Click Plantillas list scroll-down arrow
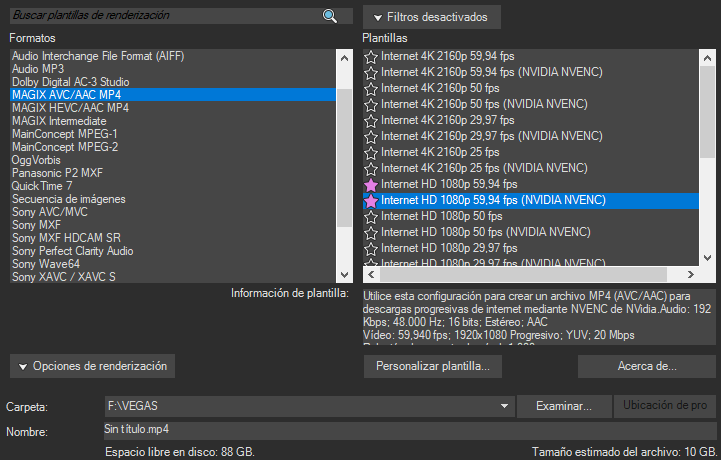This screenshot has width=721, height=460. coord(708,258)
